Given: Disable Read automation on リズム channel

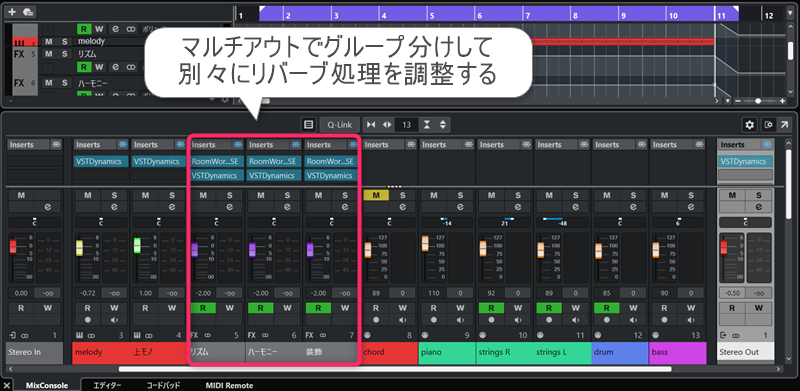Looking at the screenshot, I should click(203, 308).
